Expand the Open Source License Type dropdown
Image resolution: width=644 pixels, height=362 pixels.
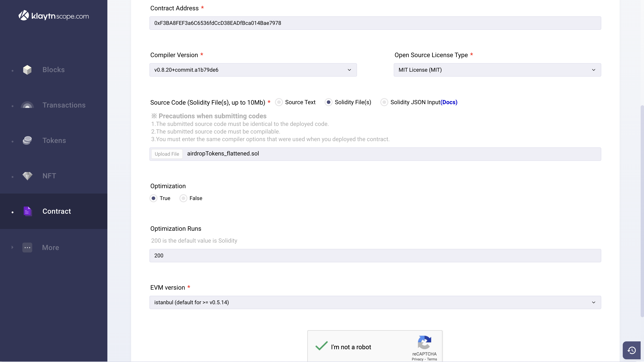point(497,70)
